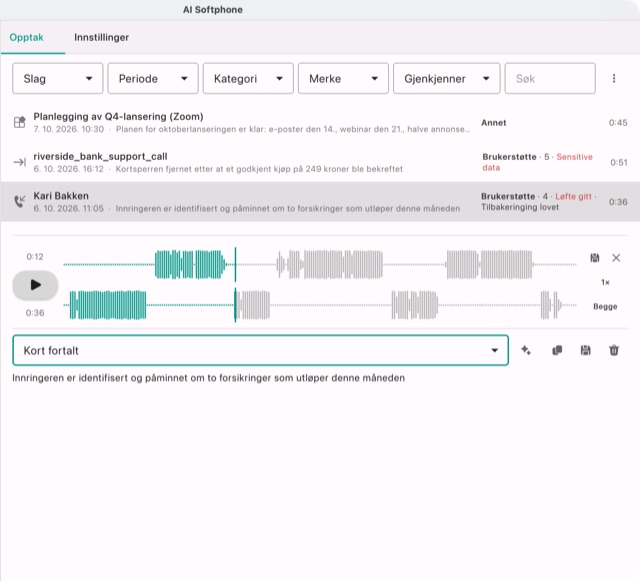Play the selected recording
This screenshot has width=640, height=581.
(35, 285)
